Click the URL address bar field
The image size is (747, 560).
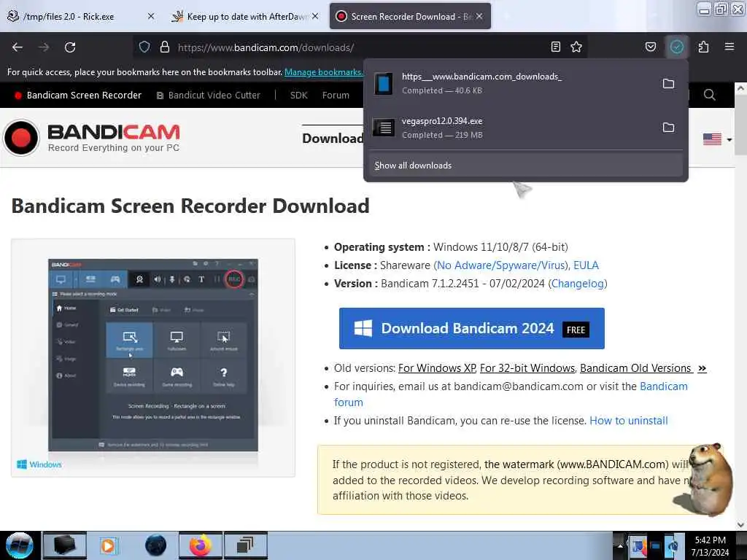pyautogui.click(x=360, y=47)
